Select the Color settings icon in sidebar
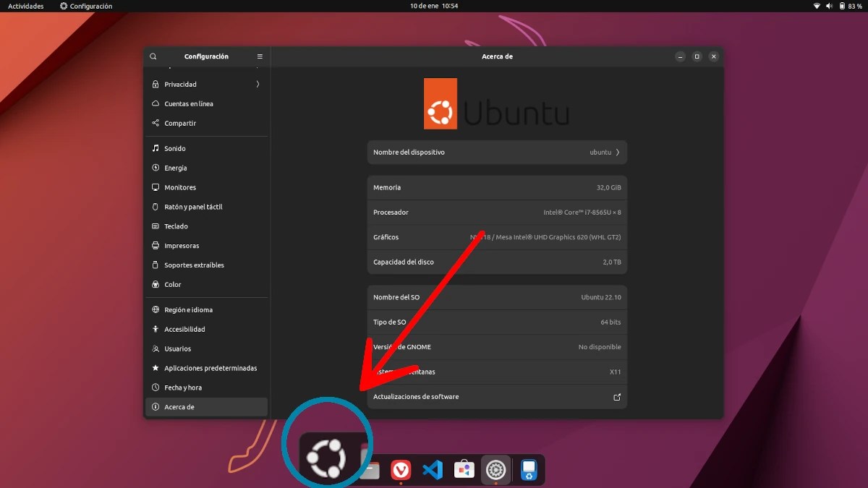Viewport: 868px width, 488px height. pyautogui.click(x=155, y=284)
